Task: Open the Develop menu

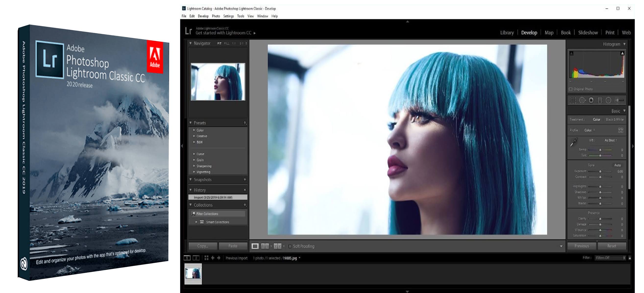Action: pyautogui.click(x=203, y=16)
